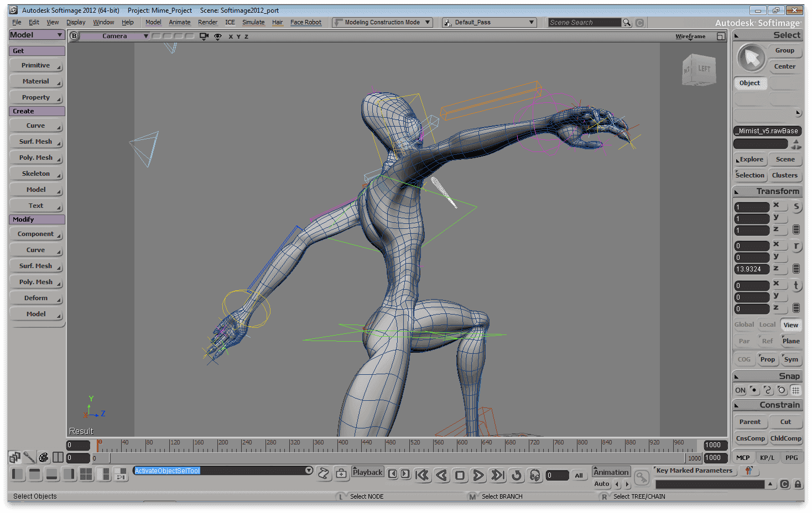Open the Camera view dropdown
Image resolution: width=812 pixels, height=513 pixels.
pos(115,36)
